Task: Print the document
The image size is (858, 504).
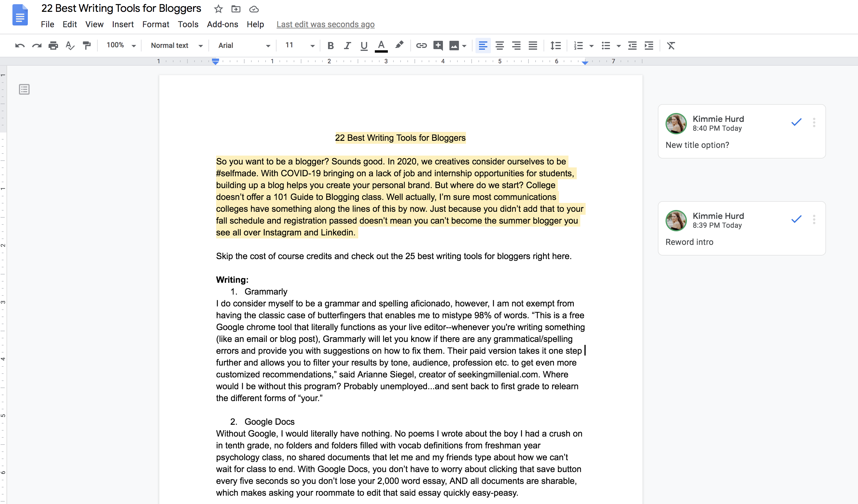Action: pyautogui.click(x=53, y=45)
